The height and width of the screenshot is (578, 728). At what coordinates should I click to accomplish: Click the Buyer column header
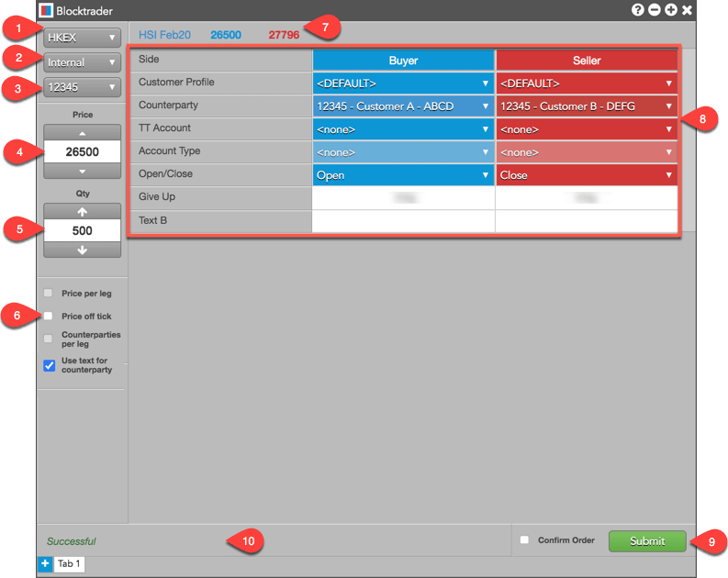403,61
